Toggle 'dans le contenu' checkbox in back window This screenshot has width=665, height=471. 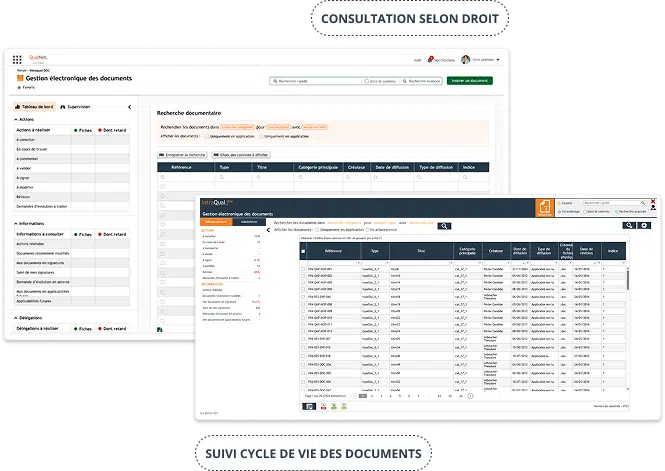[x=366, y=81]
